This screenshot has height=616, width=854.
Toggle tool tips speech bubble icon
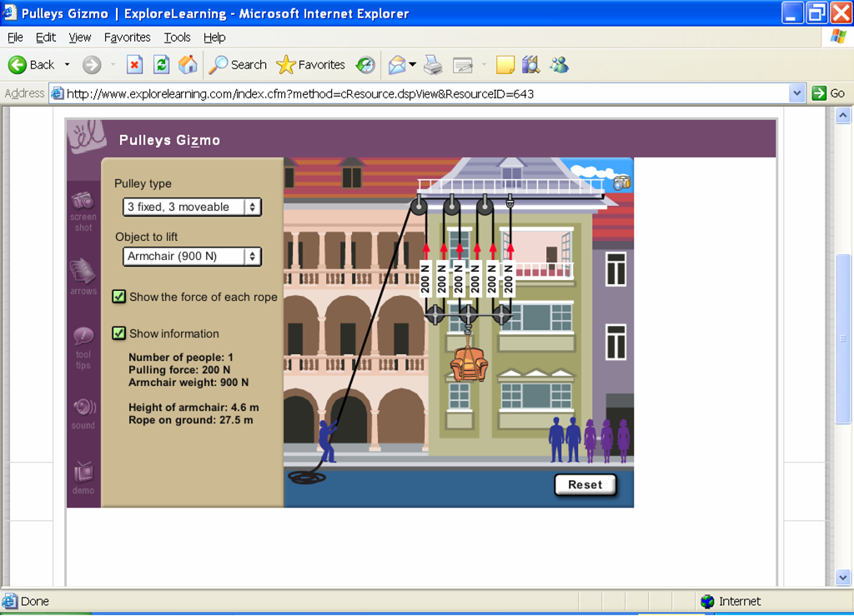click(x=83, y=338)
